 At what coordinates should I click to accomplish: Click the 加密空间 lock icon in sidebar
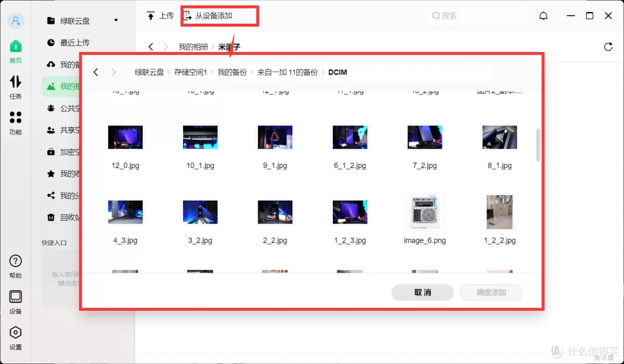(51, 152)
